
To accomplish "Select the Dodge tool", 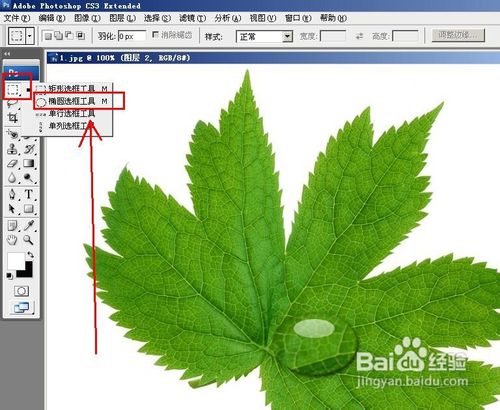I will [29, 178].
